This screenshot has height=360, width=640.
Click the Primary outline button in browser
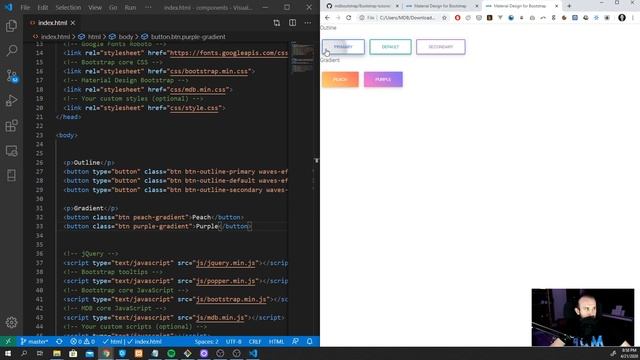click(343, 47)
